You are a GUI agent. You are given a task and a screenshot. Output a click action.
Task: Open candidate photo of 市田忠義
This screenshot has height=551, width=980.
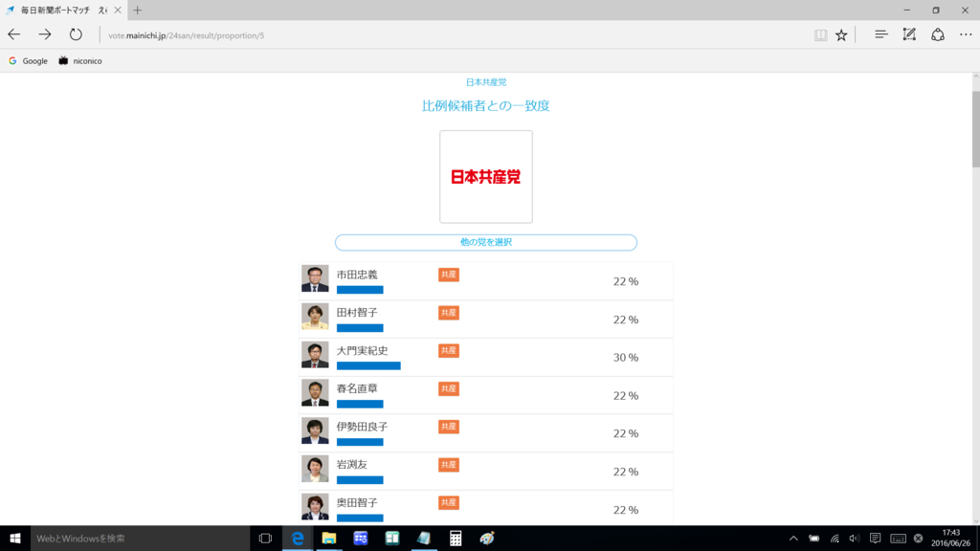tap(315, 278)
